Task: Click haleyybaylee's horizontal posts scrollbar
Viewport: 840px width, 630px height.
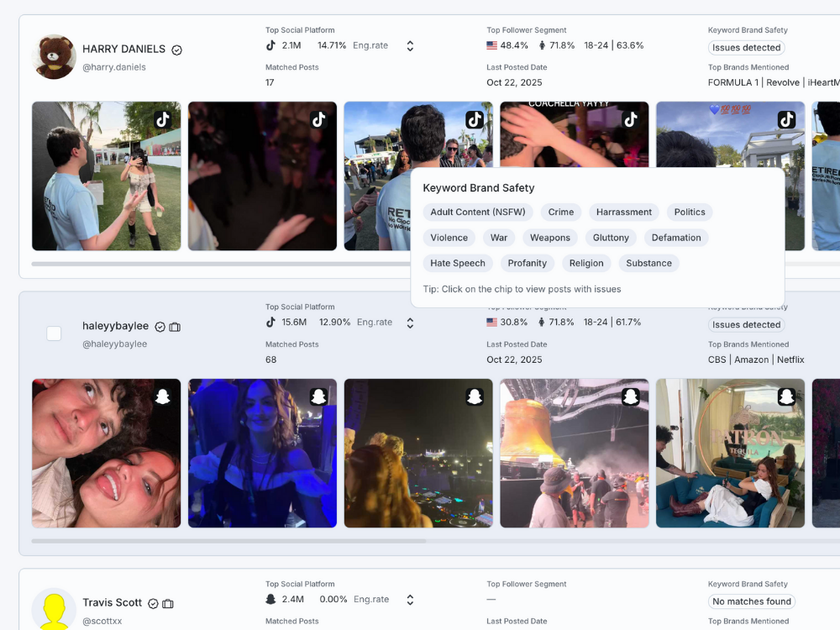Action: click(228, 541)
